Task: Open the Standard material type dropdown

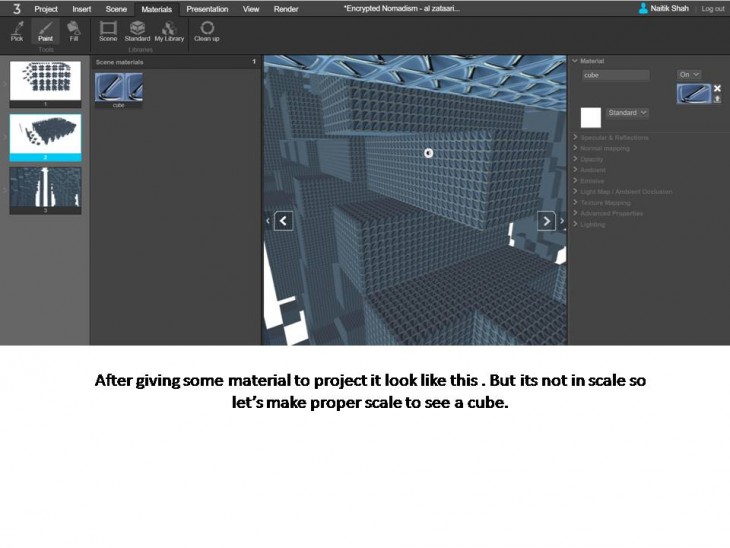Action: pos(628,113)
